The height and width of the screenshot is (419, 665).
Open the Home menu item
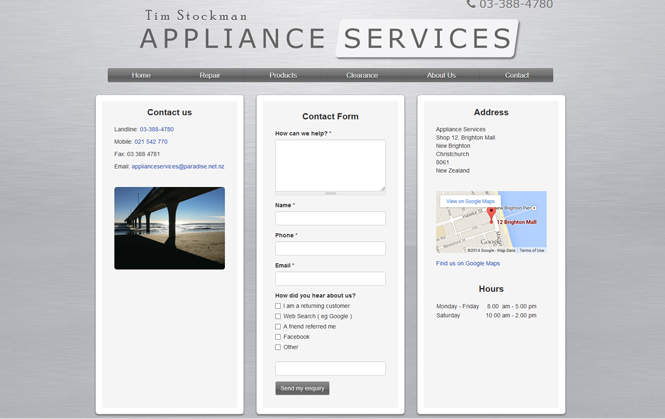[141, 75]
